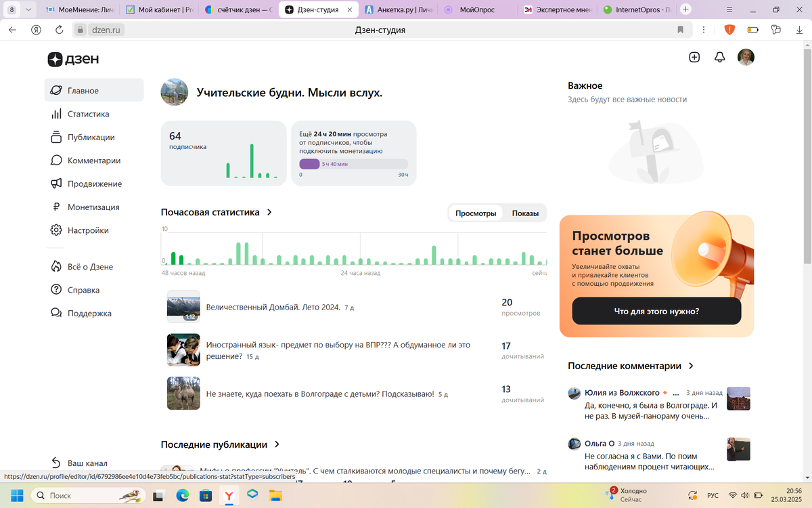Expand Последние публикации chevron
This screenshot has height=508, width=812.
(276, 444)
